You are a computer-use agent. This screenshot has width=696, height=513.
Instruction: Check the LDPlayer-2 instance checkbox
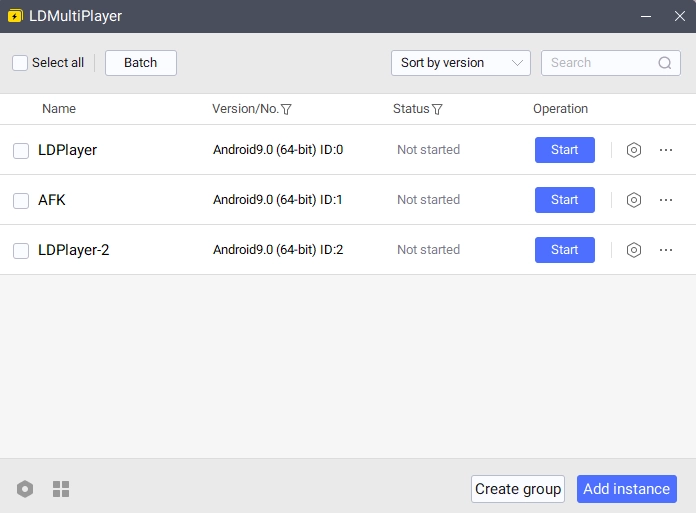[21, 251]
